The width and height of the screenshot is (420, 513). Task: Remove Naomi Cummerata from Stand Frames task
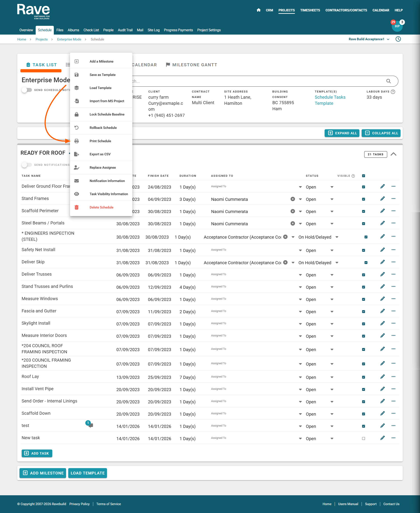(x=292, y=199)
